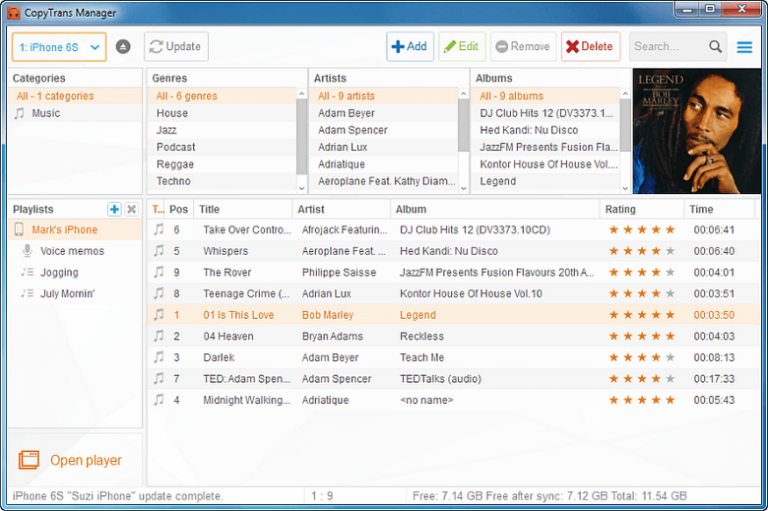This screenshot has width=768, height=511.
Task: Select artist Adam Beyer in Artists list
Action: pos(384,113)
